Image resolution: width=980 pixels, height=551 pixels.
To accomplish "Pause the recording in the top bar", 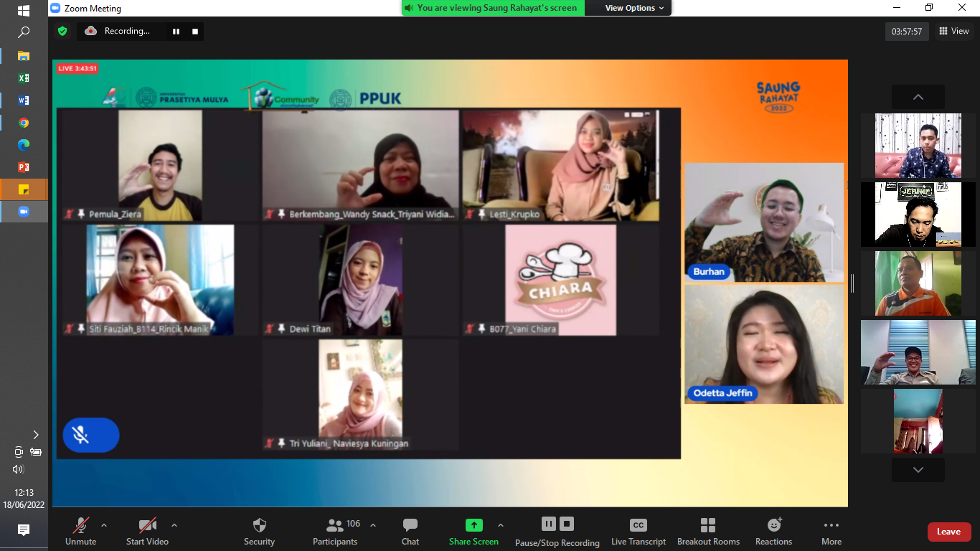I will click(x=176, y=32).
